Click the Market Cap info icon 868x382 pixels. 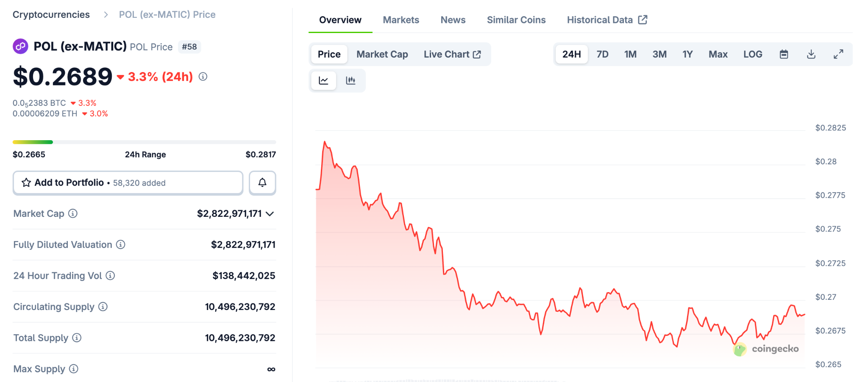73,213
